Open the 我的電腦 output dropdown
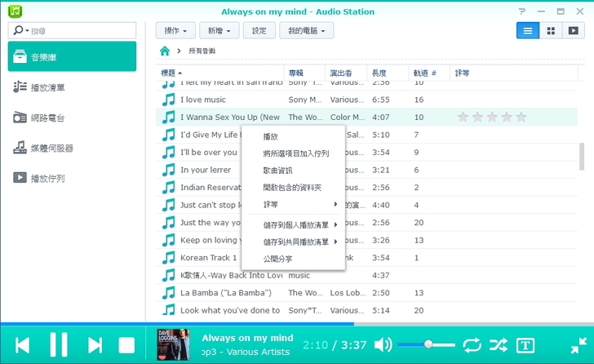The height and width of the screenshot is (364, 594). pos(306,30)
